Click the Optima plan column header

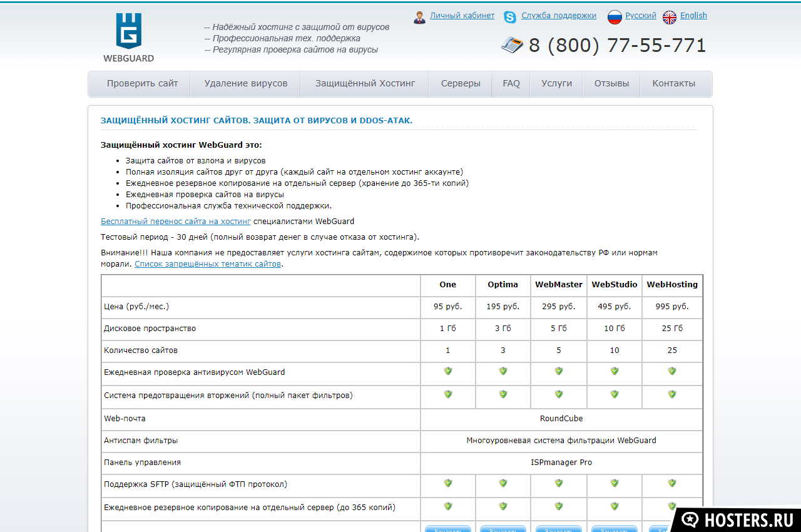click(503, 285)
